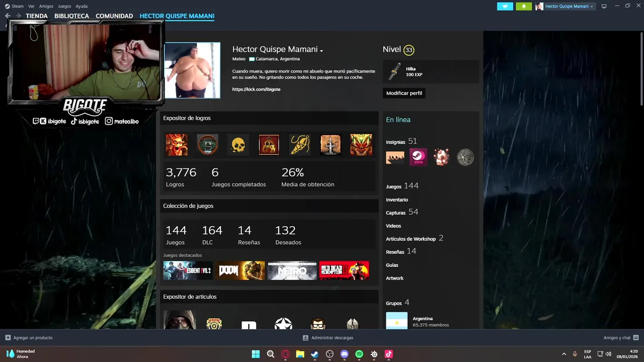Open the Videos link

tap(393, 226)
